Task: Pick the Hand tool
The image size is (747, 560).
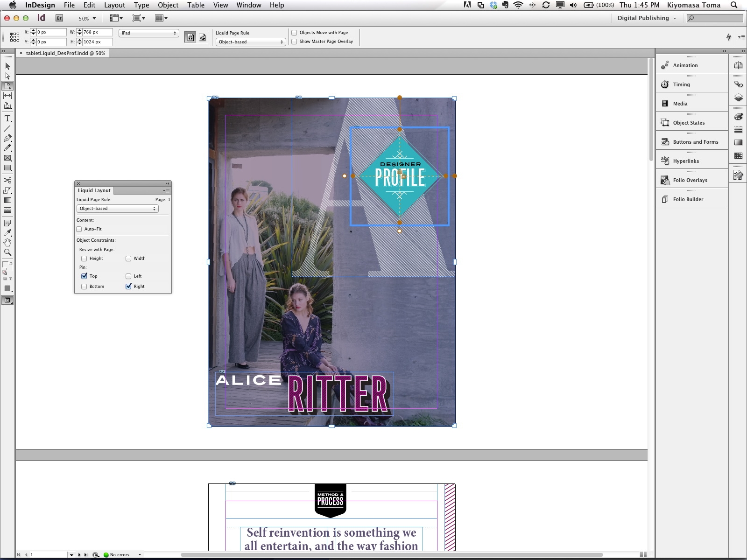Action: click(7, 243)
